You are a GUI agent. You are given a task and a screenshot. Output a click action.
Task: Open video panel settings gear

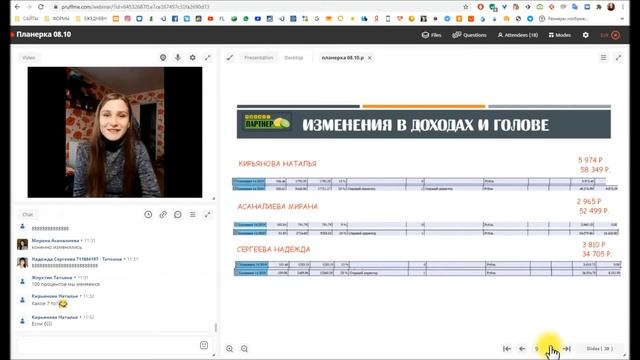tap(193, 58)
